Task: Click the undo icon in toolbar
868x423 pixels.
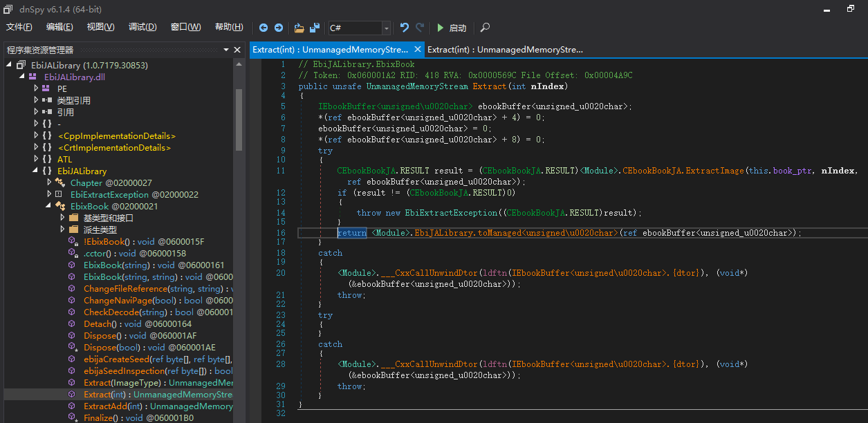Action: pyautogui.click(x=405, y=28)
